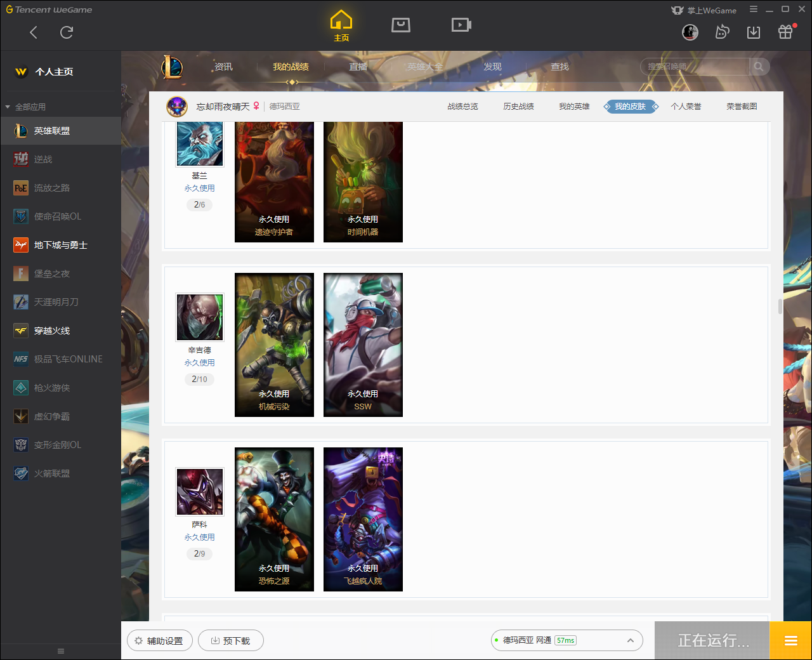Select 英雄联盟 in sidebar

60,131
